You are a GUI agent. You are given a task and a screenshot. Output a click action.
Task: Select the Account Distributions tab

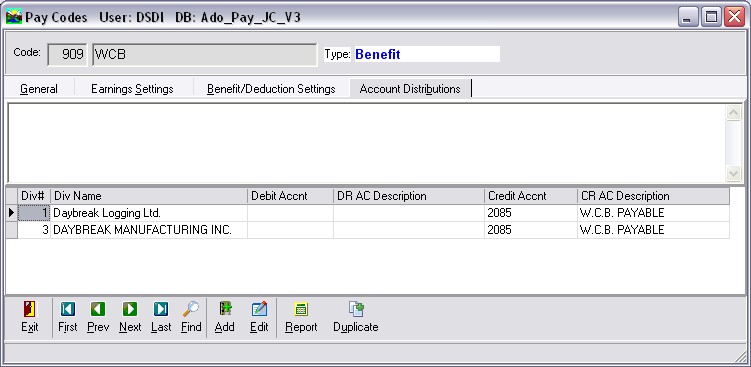coord(410,89)
